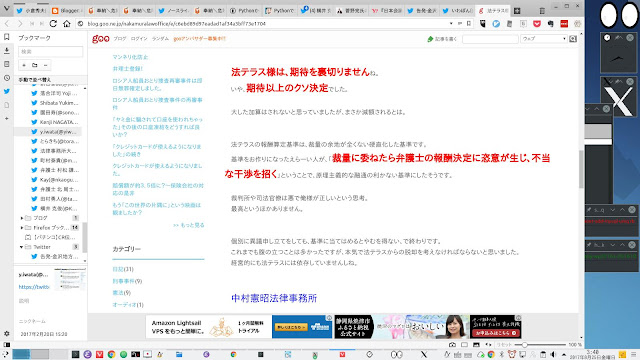Open the Downloads panel in the sidebar
Image resolution: width=640 pixels, height=360 pixels.
pyautogui.click(x=7, y=51)
